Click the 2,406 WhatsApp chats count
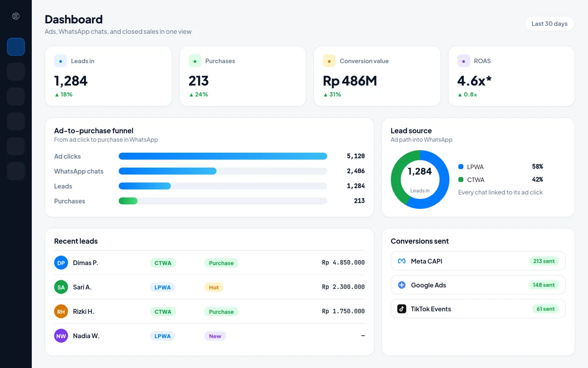Viewport: 588px width, 368px height. point(356,171)
